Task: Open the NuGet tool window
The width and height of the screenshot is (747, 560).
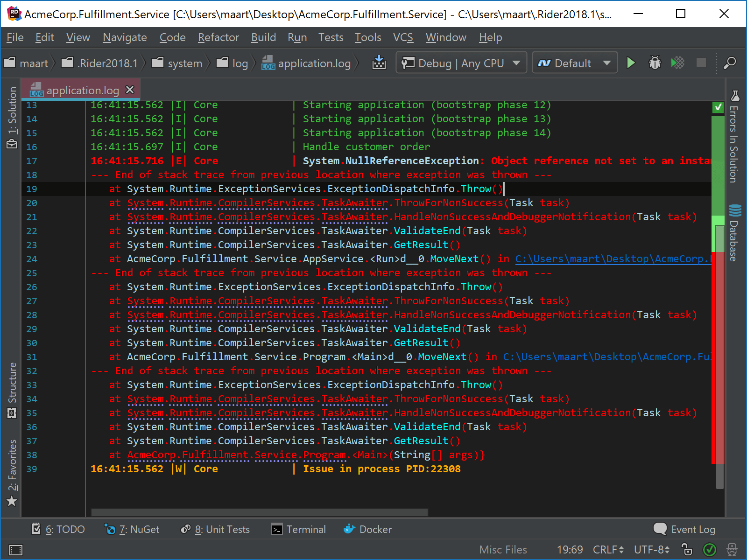Action: click(132, 529)
